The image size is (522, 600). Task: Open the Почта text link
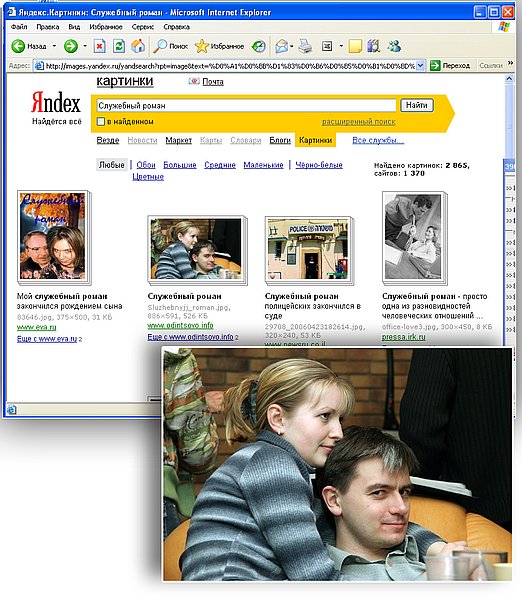click(213, 82)
